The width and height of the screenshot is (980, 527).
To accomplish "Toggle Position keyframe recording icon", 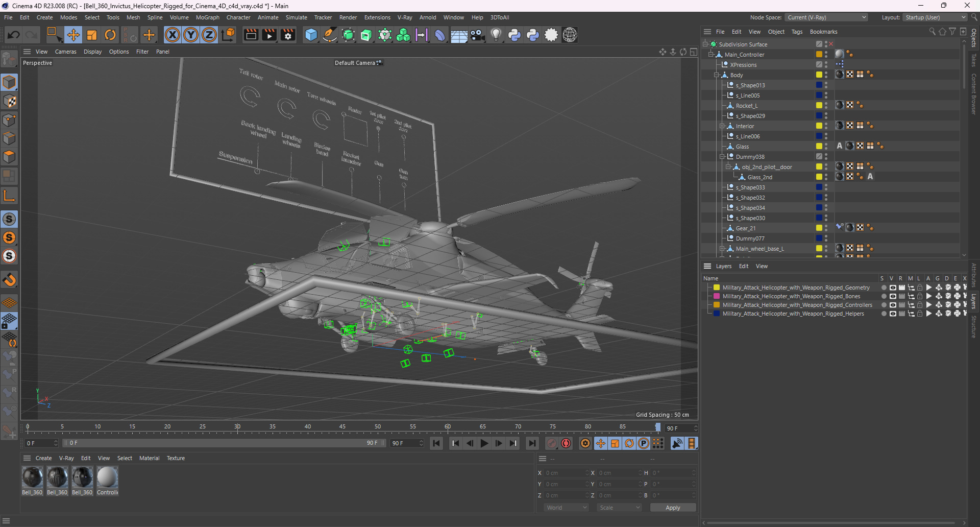I will tap(601, 443).
